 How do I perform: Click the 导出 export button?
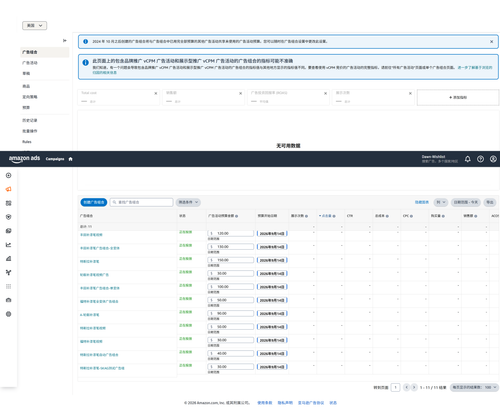coord(490,202)
